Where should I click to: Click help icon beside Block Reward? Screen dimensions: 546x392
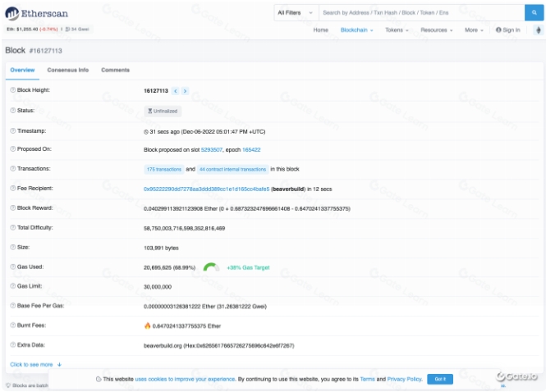tap(13, 207)
